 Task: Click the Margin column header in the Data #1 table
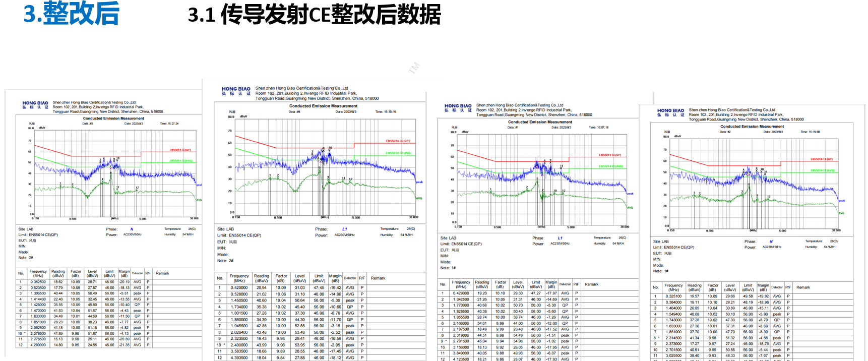(551, 284)
